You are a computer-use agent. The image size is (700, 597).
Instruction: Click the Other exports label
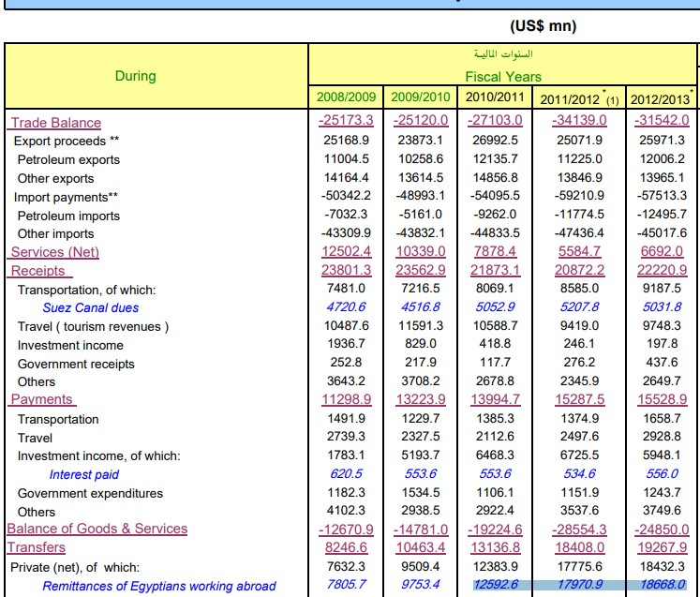[x=56, y=178]
